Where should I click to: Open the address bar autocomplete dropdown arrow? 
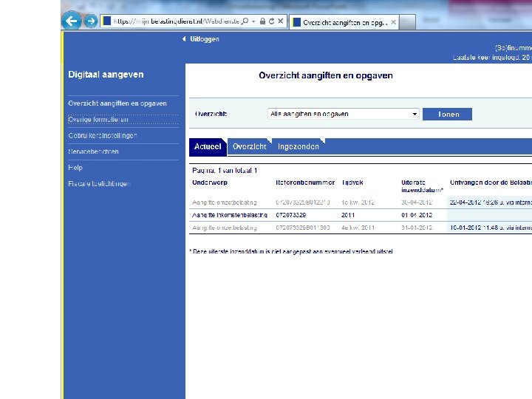point(253,21)
